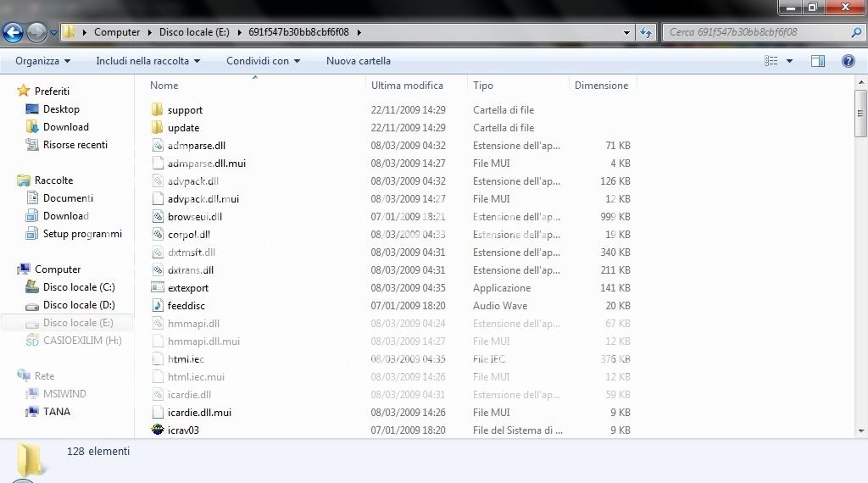Open the support folder
868x483 pixels.
tap(184, 110)
